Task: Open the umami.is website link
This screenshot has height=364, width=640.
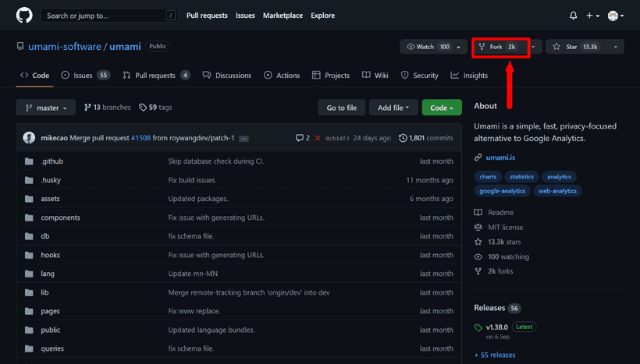Action: (500, 157)
